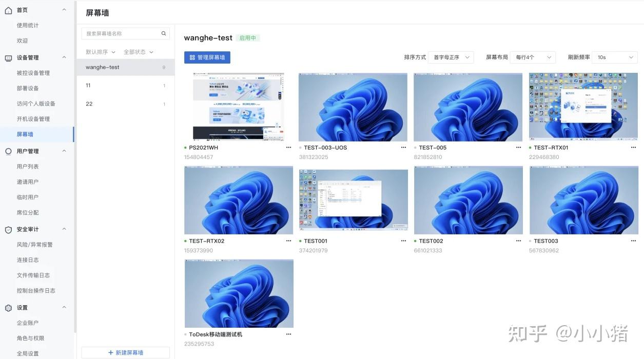Open 全局设置
The height and width of the screenshot is (359, 644).
click(x=28, y=354)
